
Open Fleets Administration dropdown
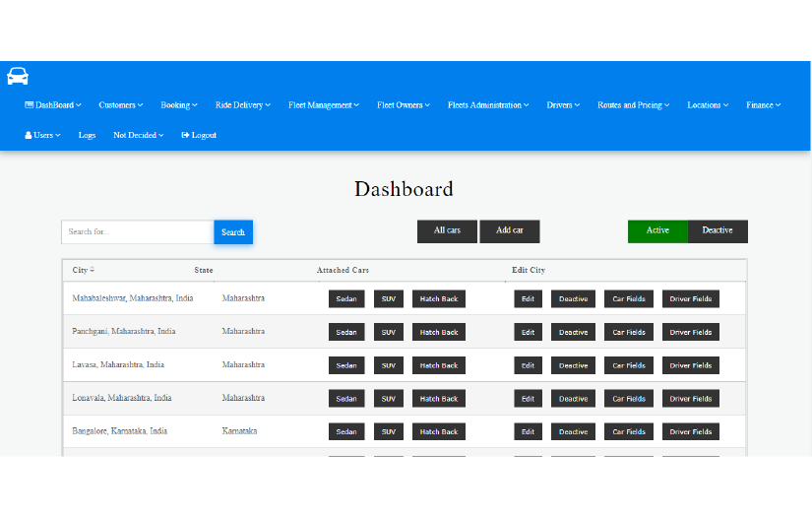coord(488,105)
